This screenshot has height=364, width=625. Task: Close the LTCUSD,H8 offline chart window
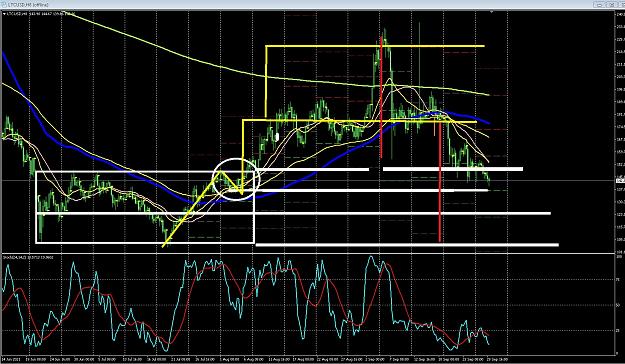click(x=622, y=5)
